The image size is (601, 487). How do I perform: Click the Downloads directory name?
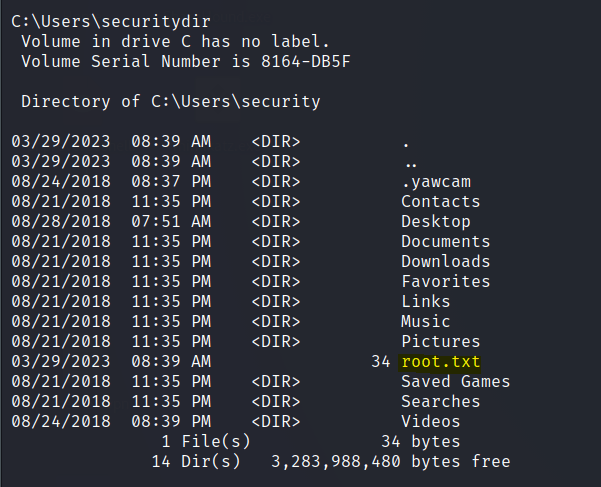click(x=446, y=262)
